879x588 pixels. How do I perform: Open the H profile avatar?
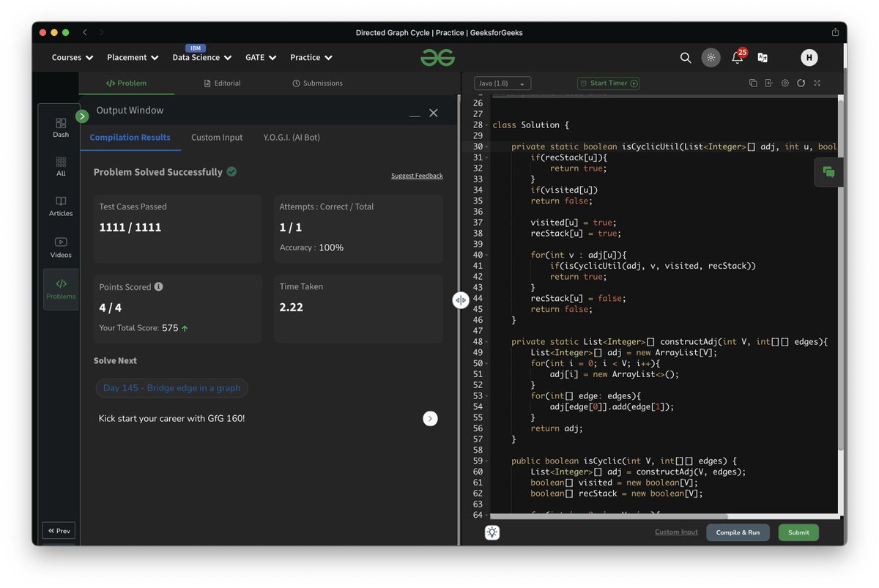point(809,58)
